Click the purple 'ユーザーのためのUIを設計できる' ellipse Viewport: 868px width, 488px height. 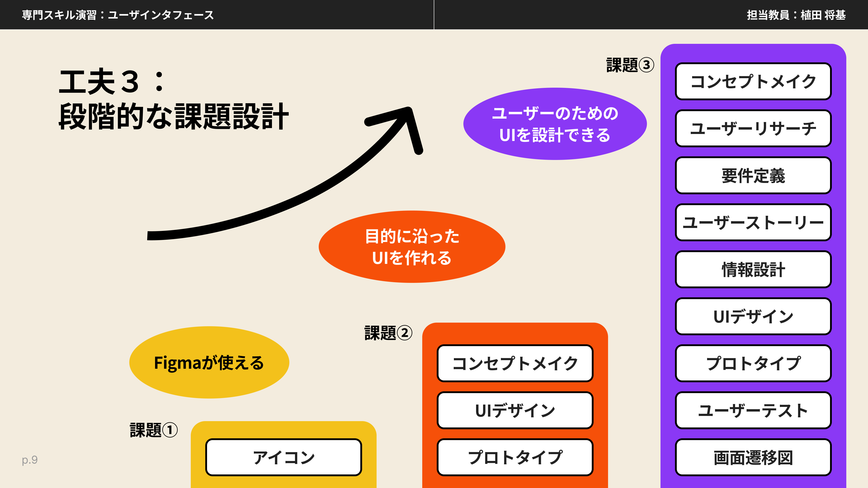(555, 124)
